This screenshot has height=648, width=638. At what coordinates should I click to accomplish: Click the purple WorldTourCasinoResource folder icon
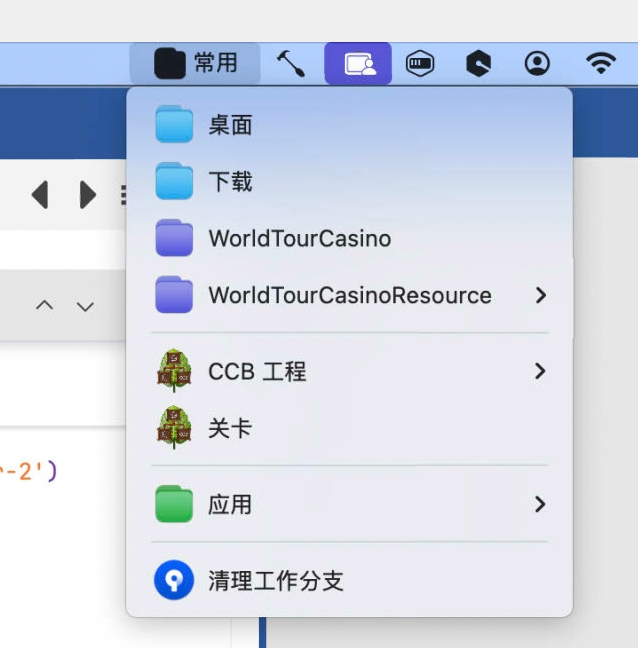point(174,295)
